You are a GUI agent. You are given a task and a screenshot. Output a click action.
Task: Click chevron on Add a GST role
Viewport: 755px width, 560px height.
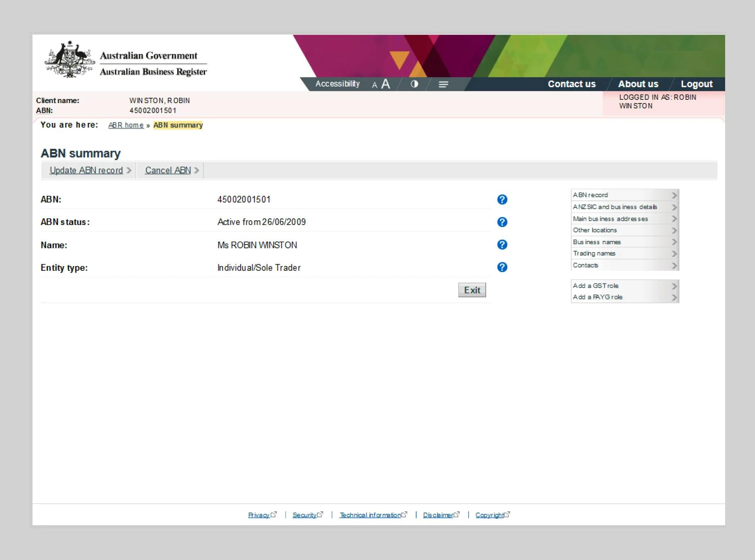pos(674,286)
